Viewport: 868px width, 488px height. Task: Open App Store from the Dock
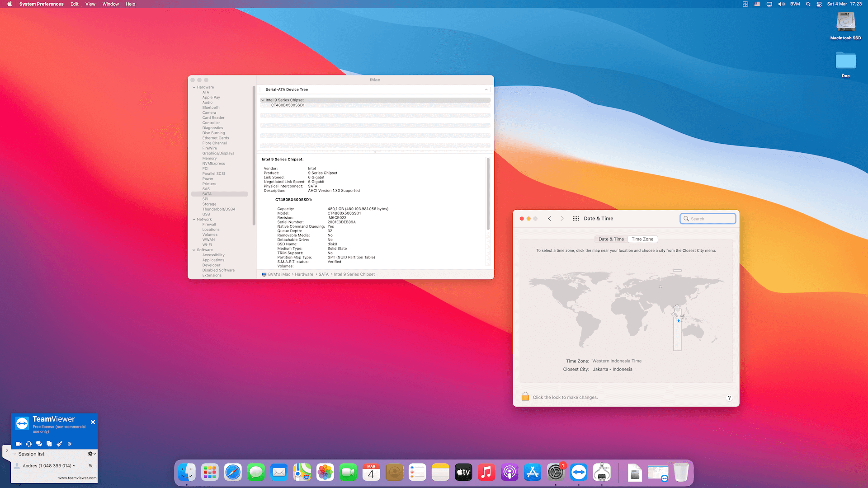click(x=533, y=473)
